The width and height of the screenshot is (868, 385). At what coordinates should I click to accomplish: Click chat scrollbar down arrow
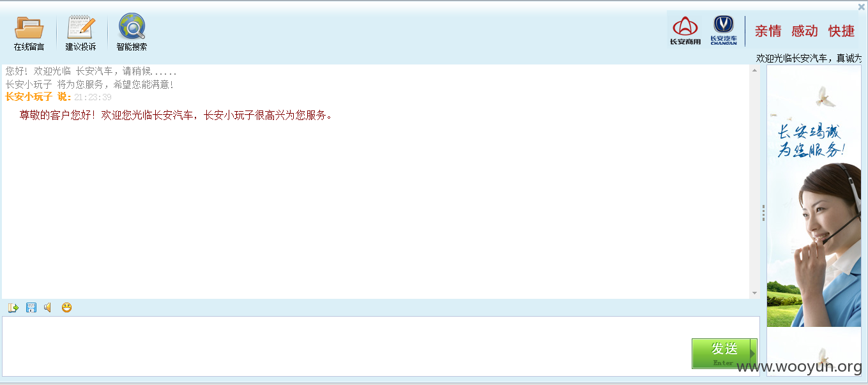[755, 293]
